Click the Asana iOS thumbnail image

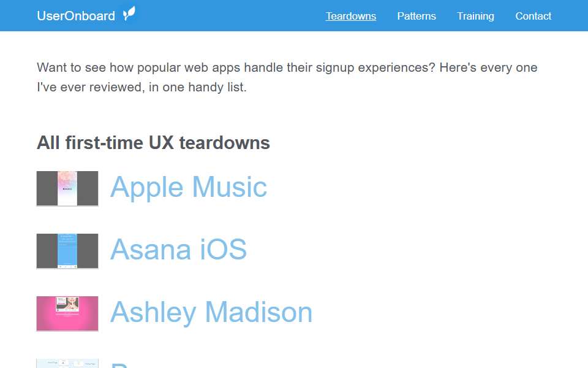tap(67, 251)
